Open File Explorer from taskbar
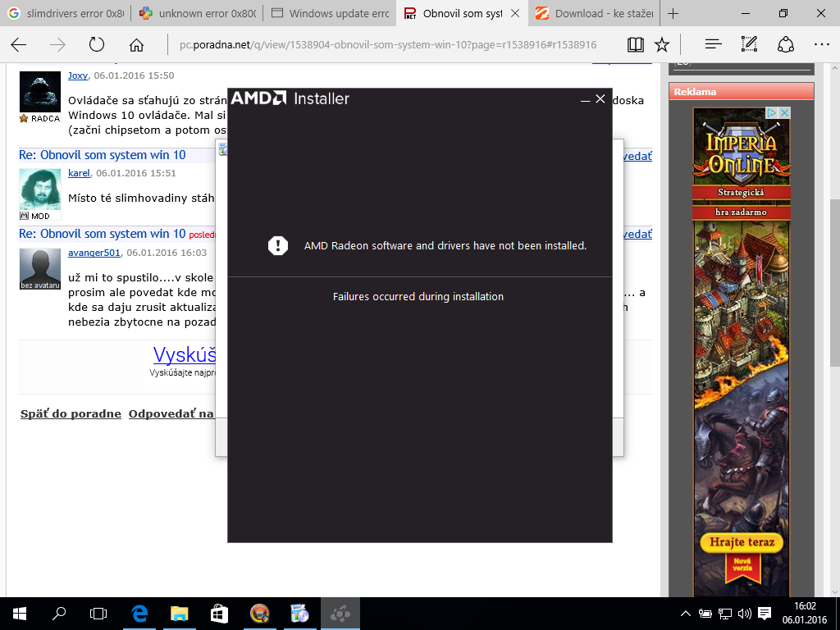The image size is (840, 630). pos(180,614)
